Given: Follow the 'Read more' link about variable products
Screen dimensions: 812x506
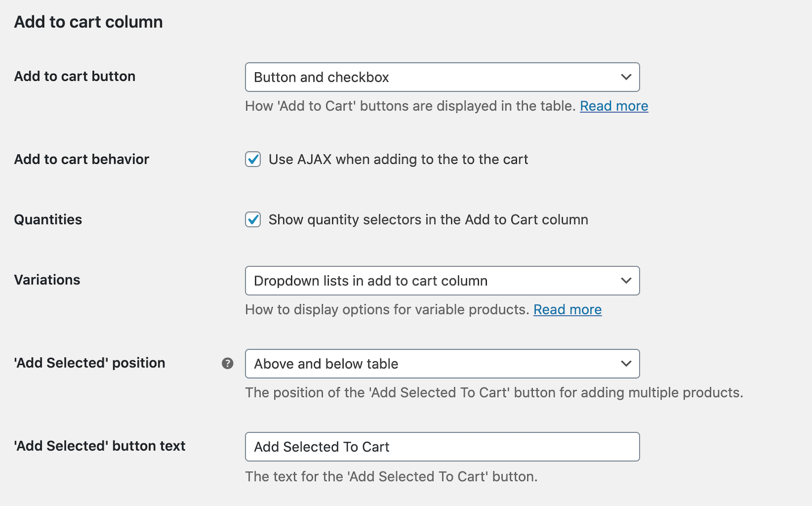Looking at the screenshot, I should pyautogui.click(x=567, y=309).
